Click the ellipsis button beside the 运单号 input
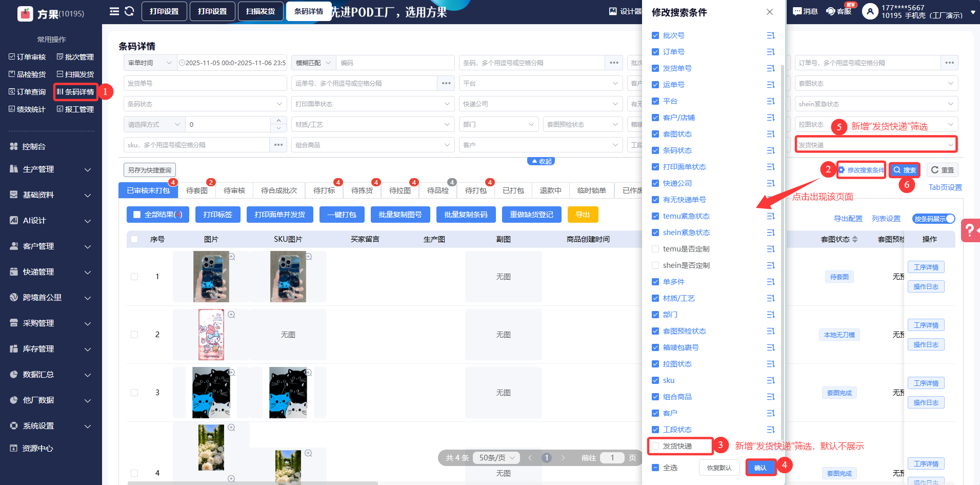The height and width of the screenshot is (485, 980). coord(446,83)
